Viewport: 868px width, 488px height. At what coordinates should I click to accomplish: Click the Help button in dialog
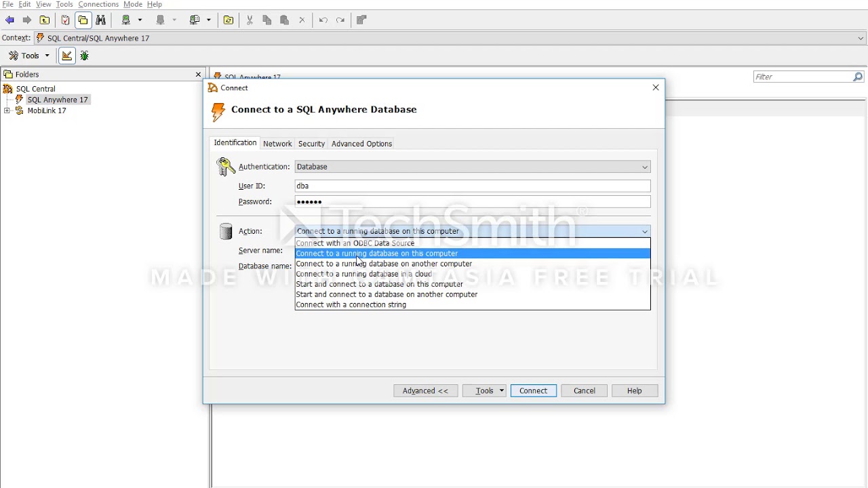634,391
